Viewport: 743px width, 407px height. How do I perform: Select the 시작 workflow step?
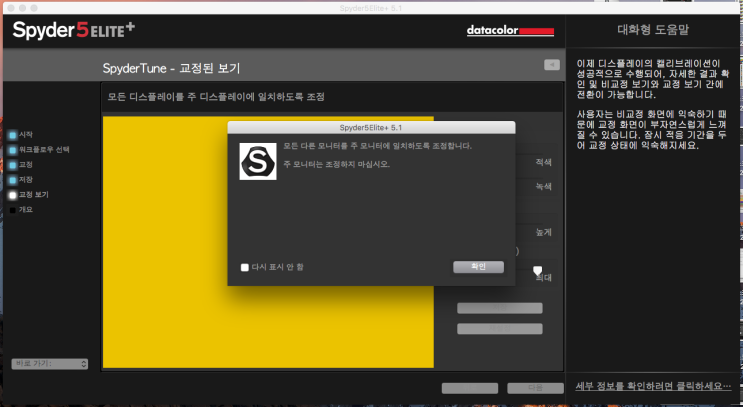click(x=26, y=135)
